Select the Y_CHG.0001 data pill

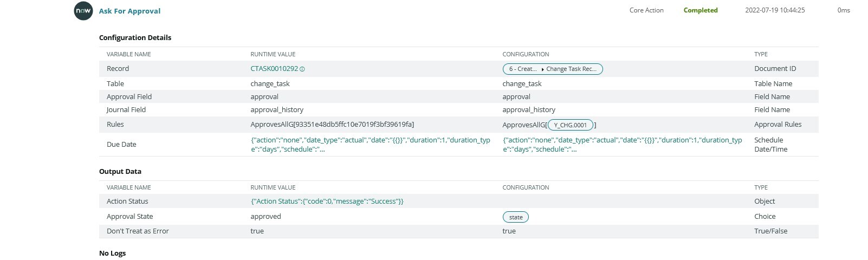[571, 125]
